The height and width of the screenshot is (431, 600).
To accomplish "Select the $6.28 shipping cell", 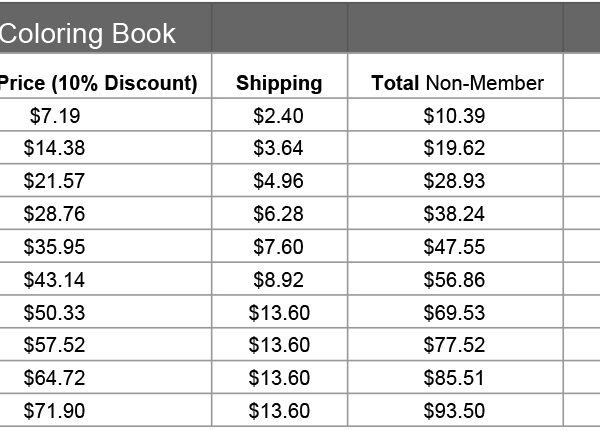I will click(279, 214).
